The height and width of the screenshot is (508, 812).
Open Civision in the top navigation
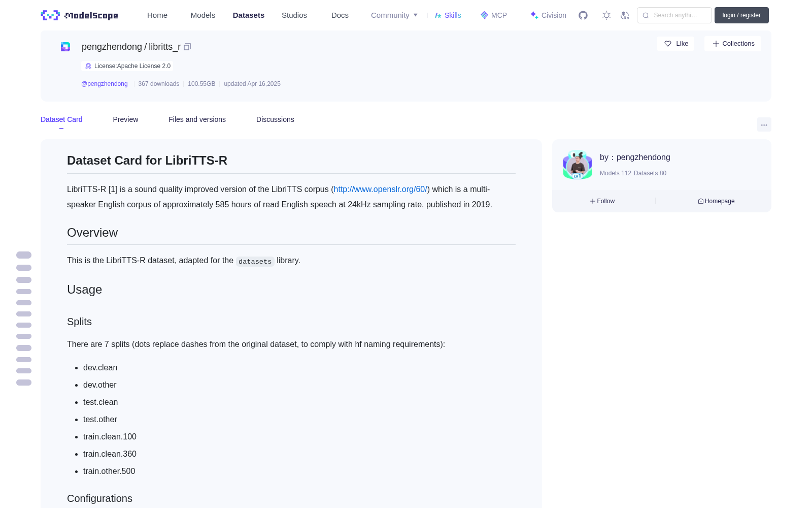pyautogui.click(x=548, y=15)
